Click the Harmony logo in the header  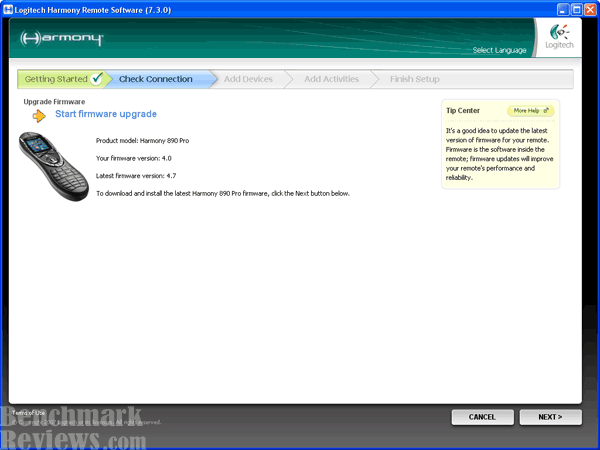pos(62,40)
